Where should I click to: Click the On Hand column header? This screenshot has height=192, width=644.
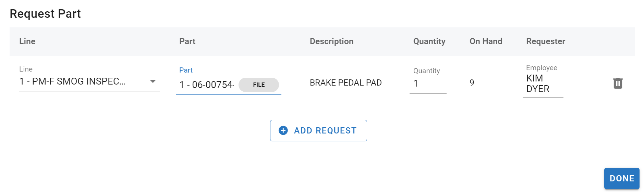[x=486, y=41]
